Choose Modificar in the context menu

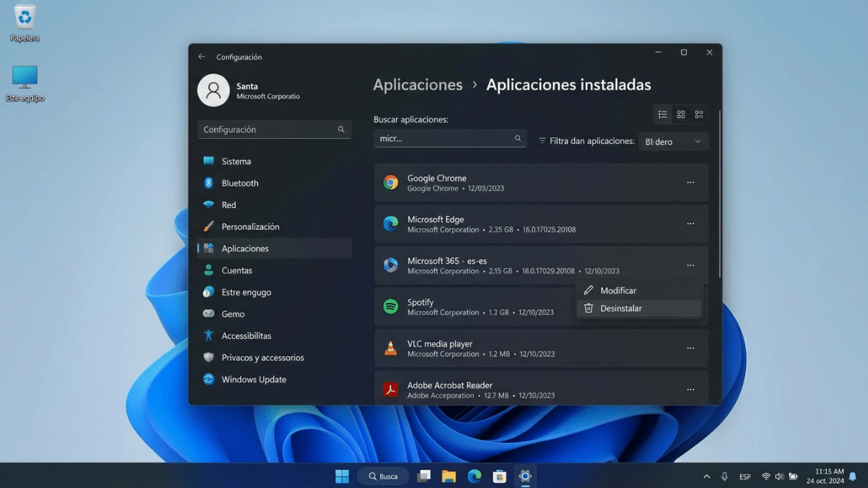pos(618,290)
